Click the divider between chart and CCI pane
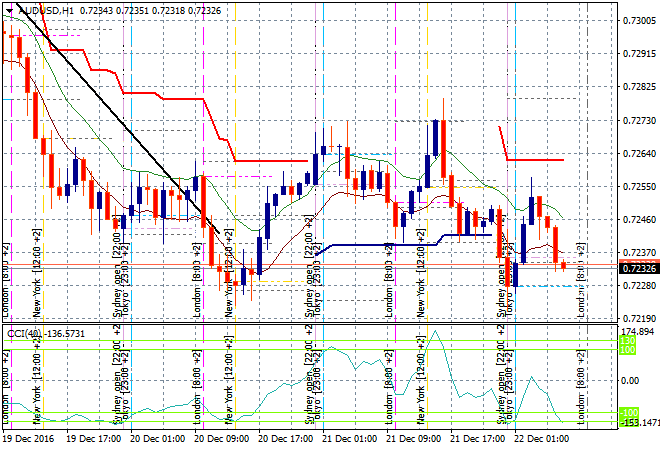Viewport: 660px width, 450px height. (x=300, y=324)
